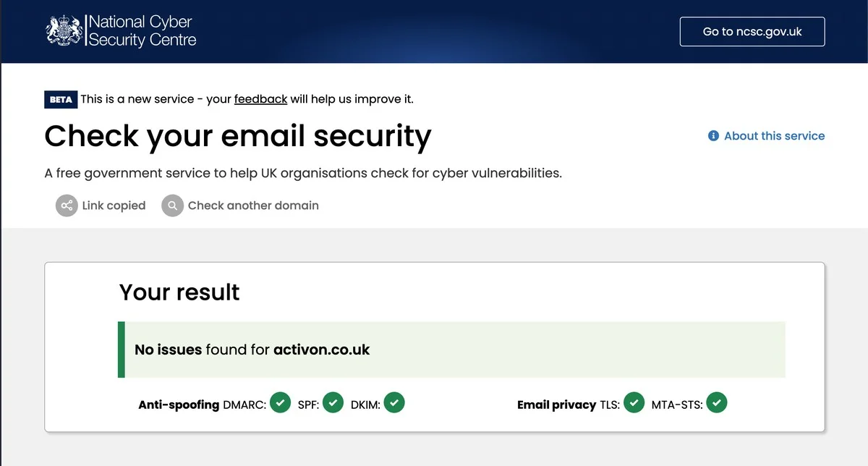
Task: Click the share icon beside Link copied
Action: (x=67, y=206)
